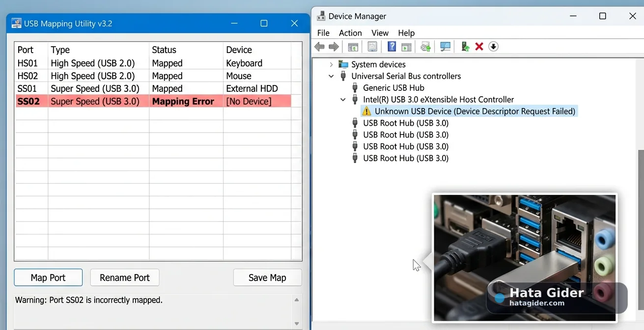The image size is (644, 330).
Task: Click the Generic USB Hub device icon
Action: [x=355, y=88]
